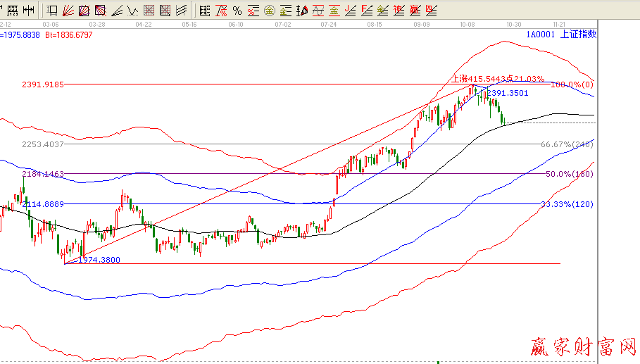Click the horizontal measure arrows icon
Screen dimensions: 640x364
(x=29, y=11)
